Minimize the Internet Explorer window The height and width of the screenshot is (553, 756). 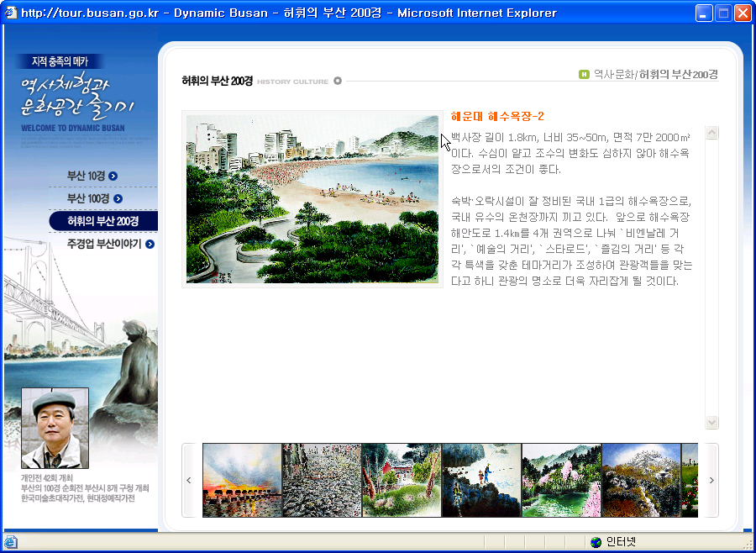click(x=704, y=13)
